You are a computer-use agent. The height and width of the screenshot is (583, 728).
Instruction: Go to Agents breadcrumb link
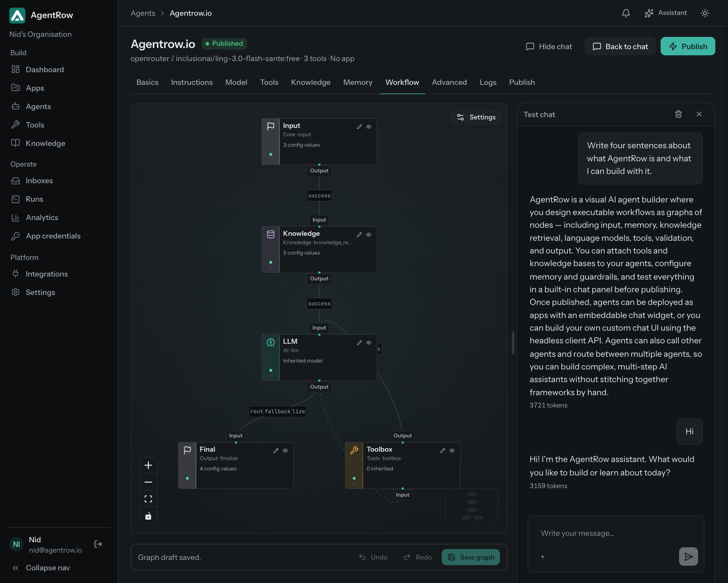pos(143,13)
